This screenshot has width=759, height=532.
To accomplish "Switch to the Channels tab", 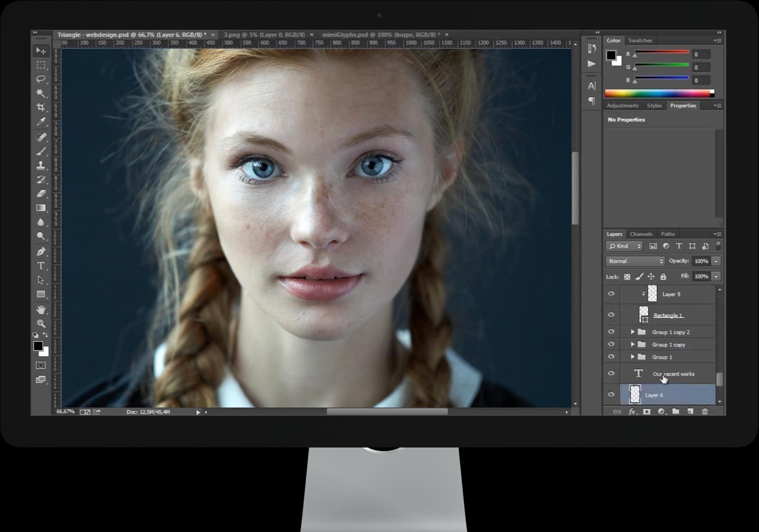I will (x=641, y=234).
